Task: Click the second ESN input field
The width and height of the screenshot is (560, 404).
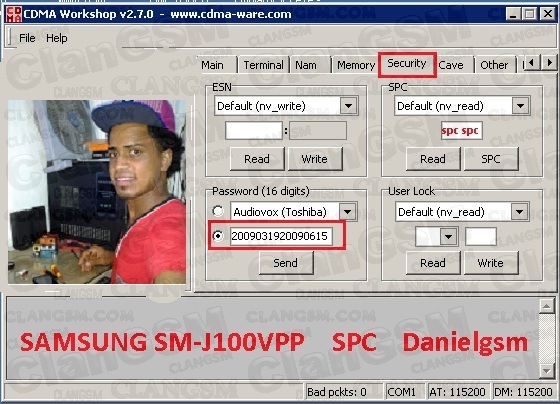Action: tap(318, 131)
